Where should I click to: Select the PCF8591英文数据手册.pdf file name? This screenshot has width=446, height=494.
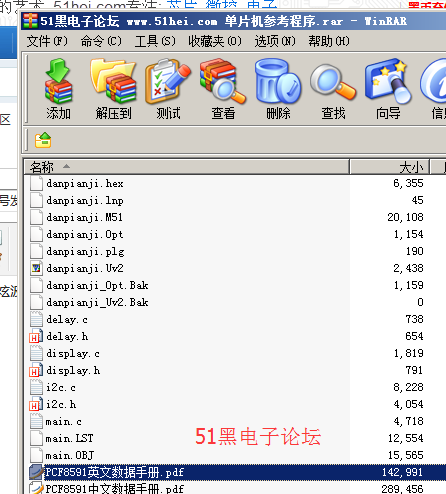(114, 472)
